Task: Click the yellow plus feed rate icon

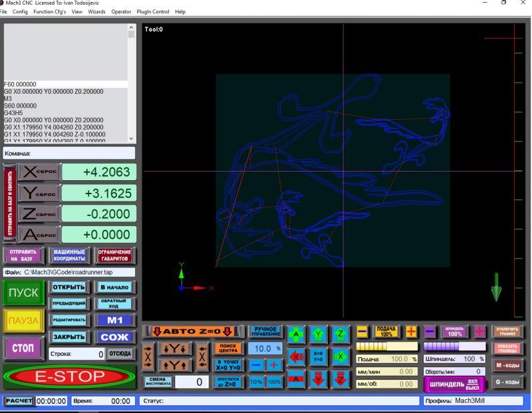Action: (412, 331)
